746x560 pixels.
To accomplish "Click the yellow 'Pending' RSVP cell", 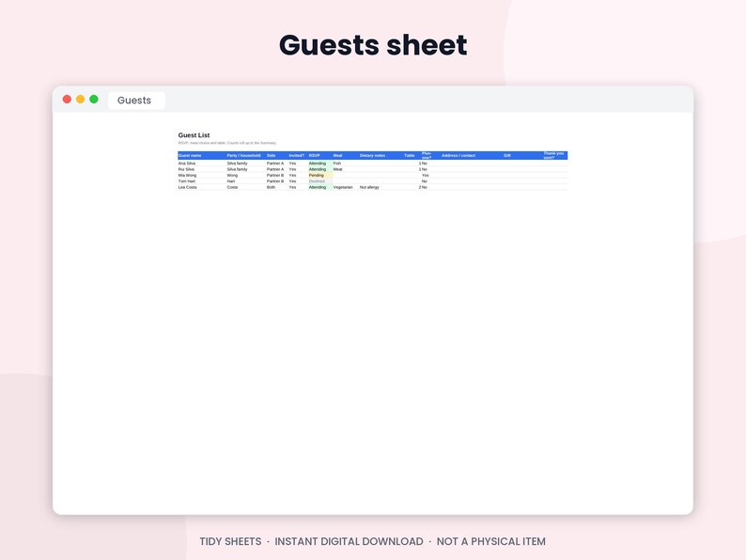I will [320, 175].
